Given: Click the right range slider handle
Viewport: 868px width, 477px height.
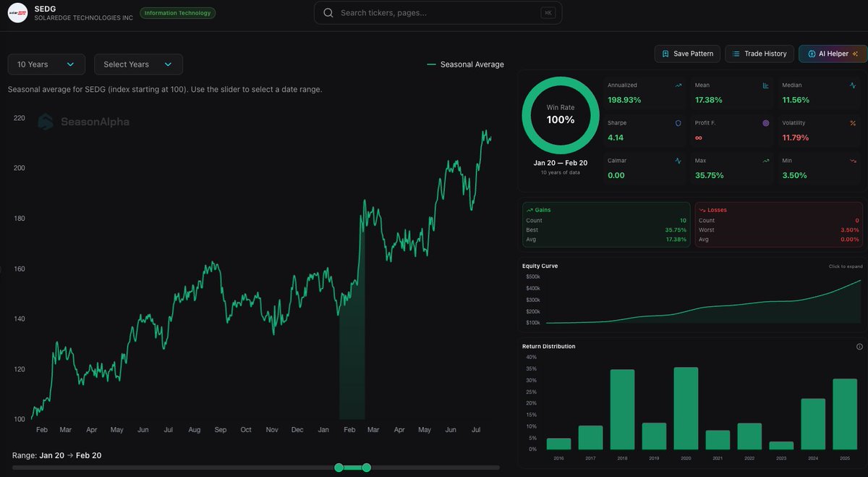Looking at the screenshot, I should pos(366,468).
